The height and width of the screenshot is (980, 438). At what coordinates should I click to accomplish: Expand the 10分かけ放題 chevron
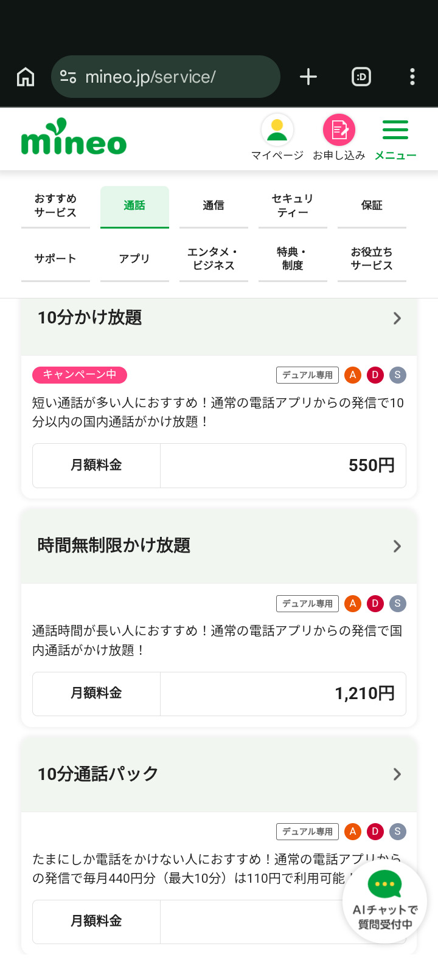point(397,318)
